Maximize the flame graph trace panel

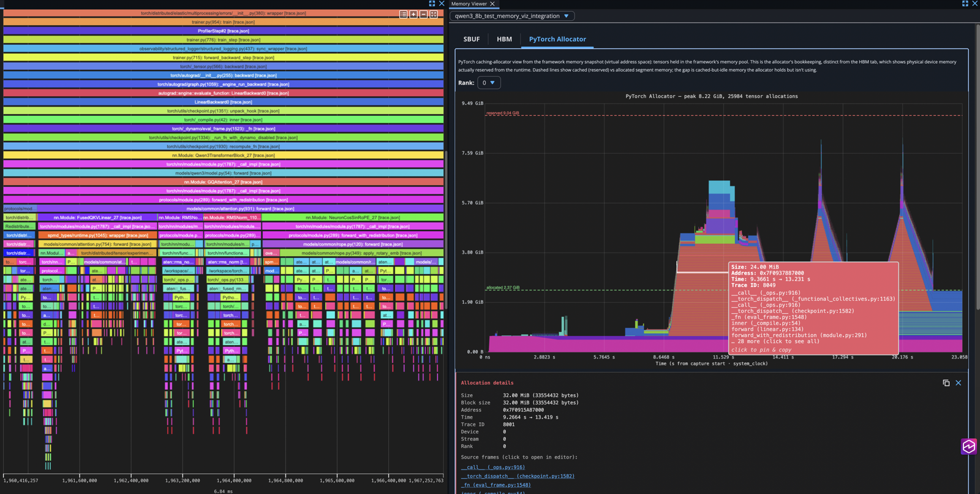[x=432, y=4]
